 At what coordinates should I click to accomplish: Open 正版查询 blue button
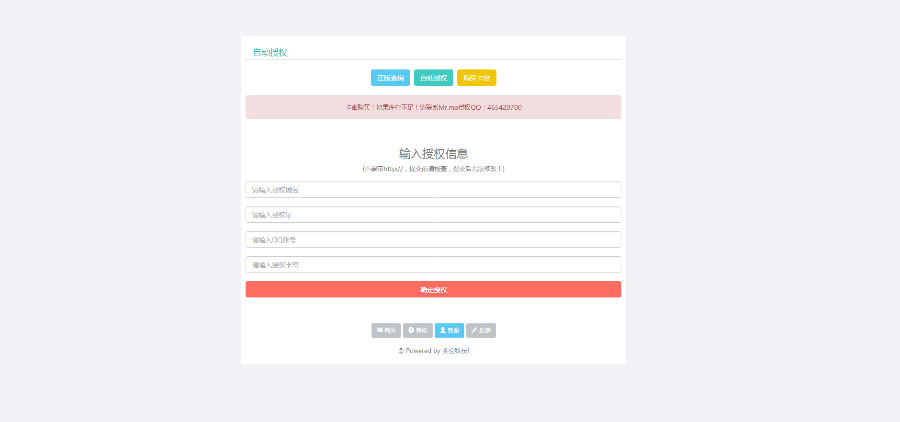coord(390,78)
